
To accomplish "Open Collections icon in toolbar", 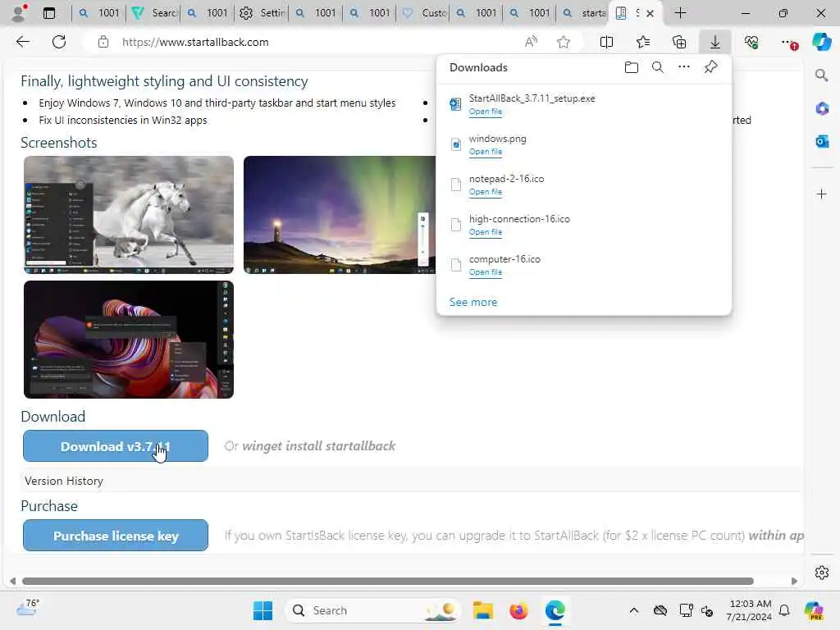I will coord(679,42).
